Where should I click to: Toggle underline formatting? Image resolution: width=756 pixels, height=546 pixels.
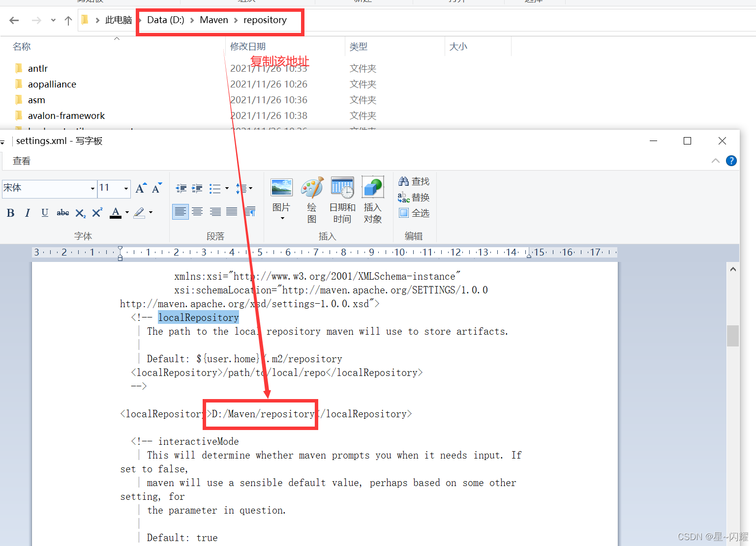point(45,213)
